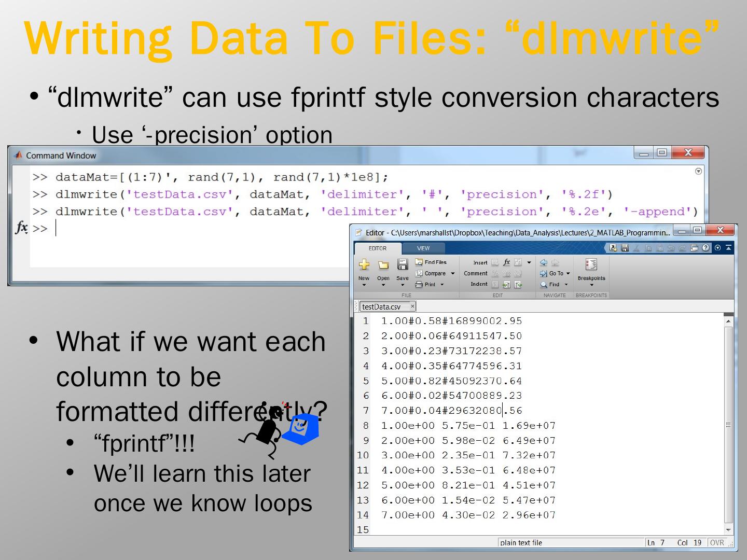The image size is (747, 560).
Task: Switch to the VIEW ribbon tab
Action: click(x=423, y=248)
